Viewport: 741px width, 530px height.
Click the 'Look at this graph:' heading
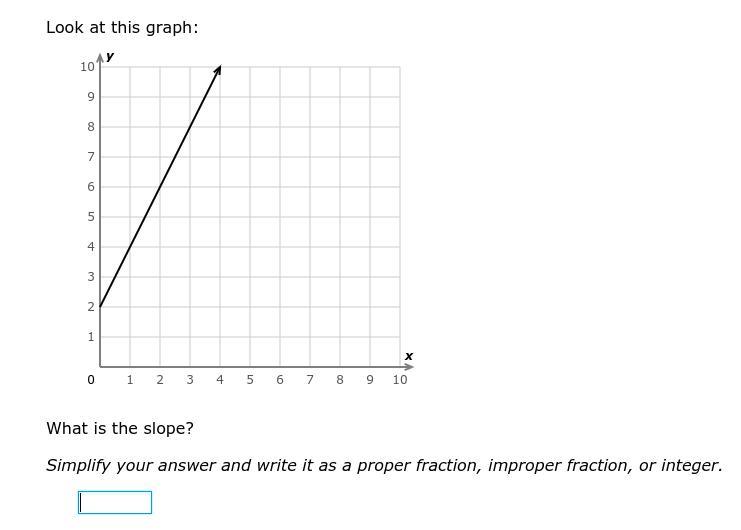[122, 27]
